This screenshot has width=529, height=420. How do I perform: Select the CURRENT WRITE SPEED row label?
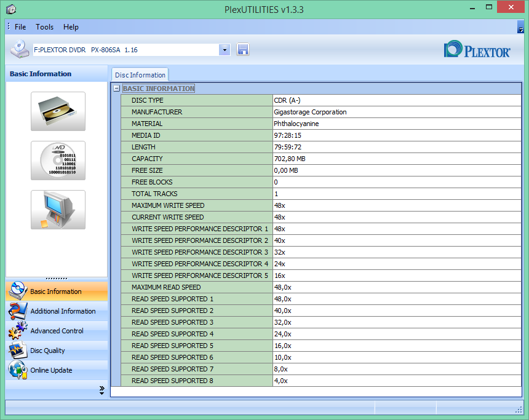click(x=168, y=217)
